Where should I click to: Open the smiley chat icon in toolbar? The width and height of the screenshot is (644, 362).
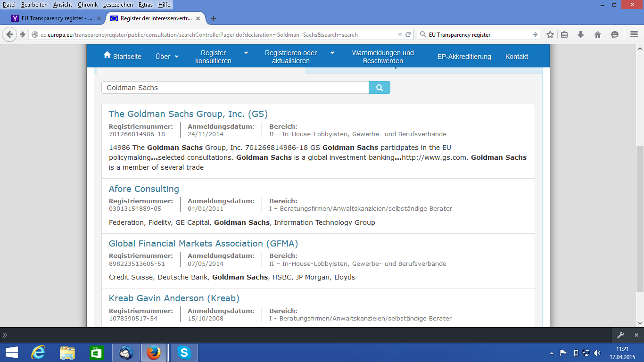(614, 34)
